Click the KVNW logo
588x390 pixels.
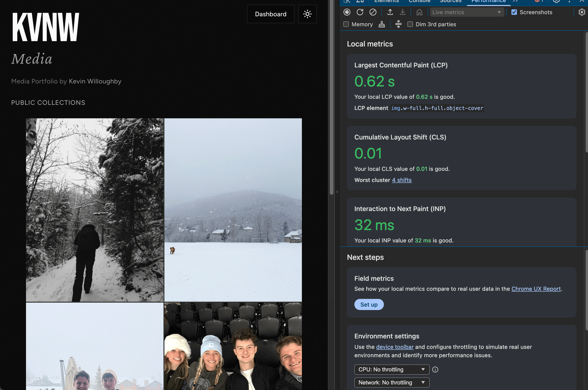pyautogui.click(x=46, y=27)
